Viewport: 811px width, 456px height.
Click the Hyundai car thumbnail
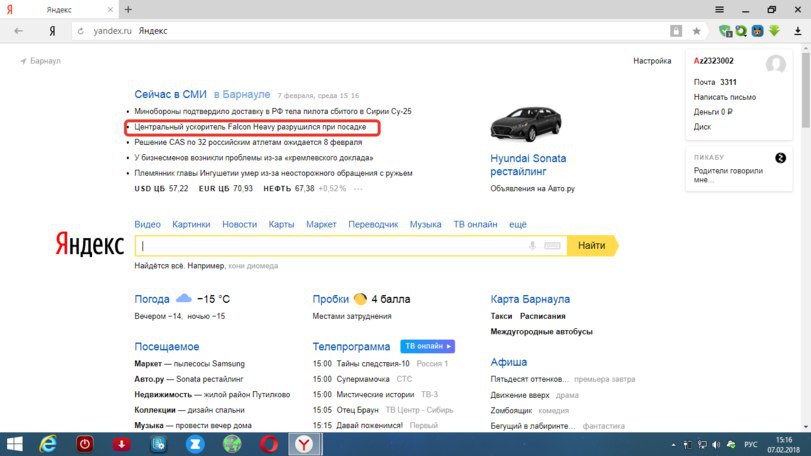(x=525, y=124)
